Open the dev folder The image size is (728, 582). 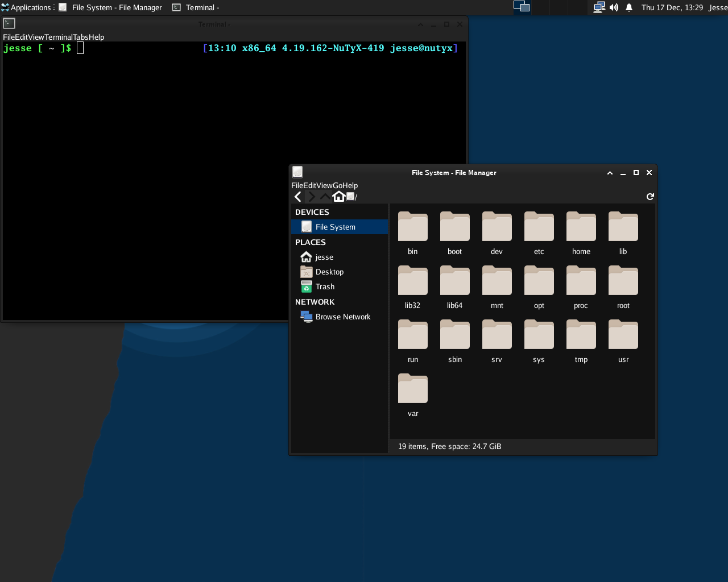tap(497, 234)
